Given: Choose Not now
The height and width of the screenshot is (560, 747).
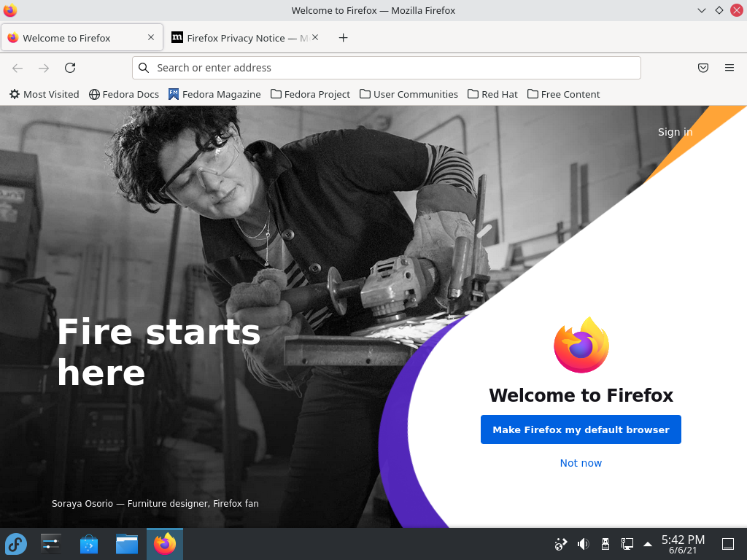Looking at the screenshot, I should coord(581,463).
